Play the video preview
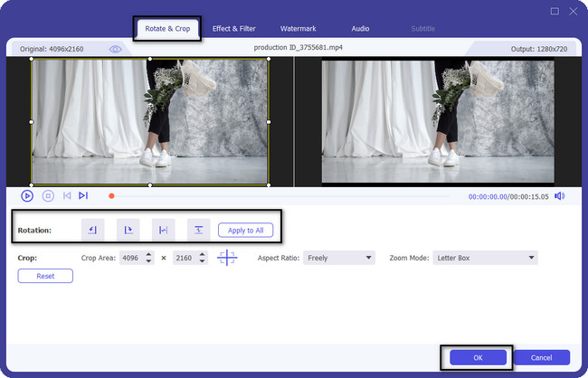Screen dimensions: 588x378 point(27,195)
